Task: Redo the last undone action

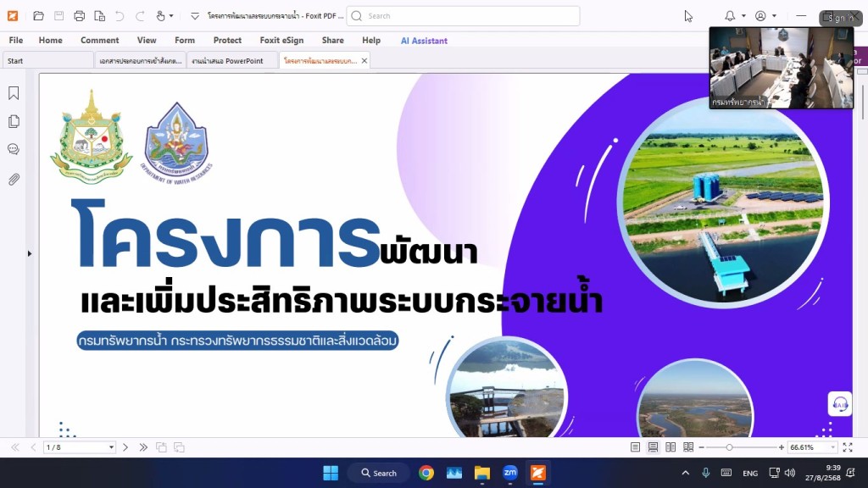Action: coord(140,16)
